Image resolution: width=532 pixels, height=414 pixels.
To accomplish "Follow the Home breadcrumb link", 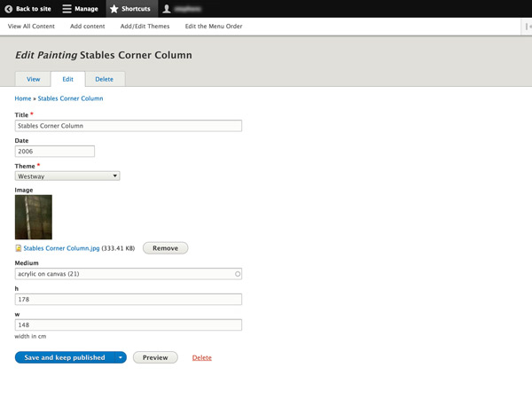I will click(x=23, y=98).
